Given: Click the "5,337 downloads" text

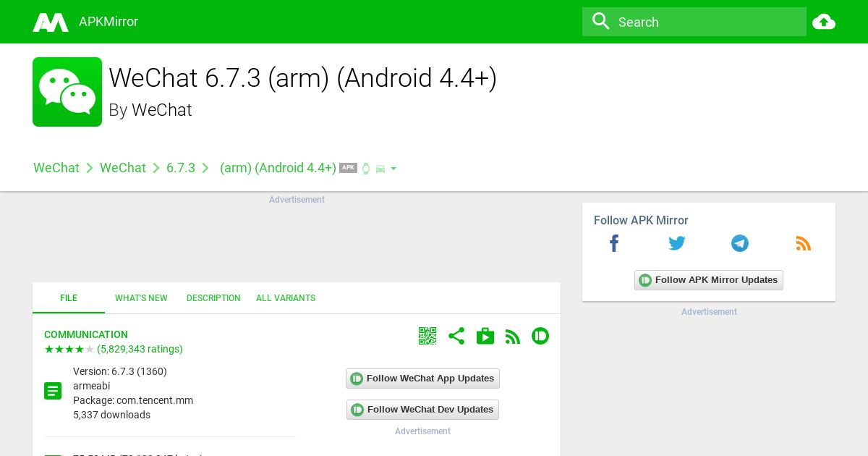Looking at the screenshot, I should 111,415.
